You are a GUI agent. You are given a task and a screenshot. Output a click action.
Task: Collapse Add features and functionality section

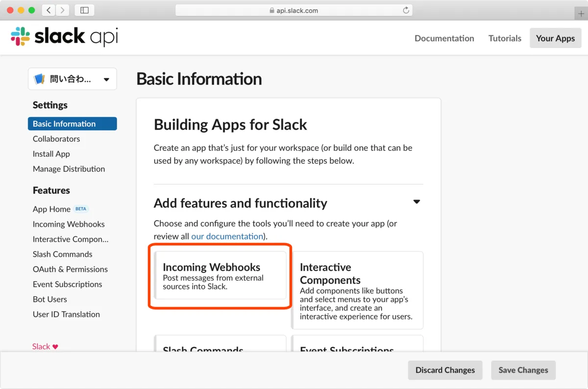click(x=416, y=201)
